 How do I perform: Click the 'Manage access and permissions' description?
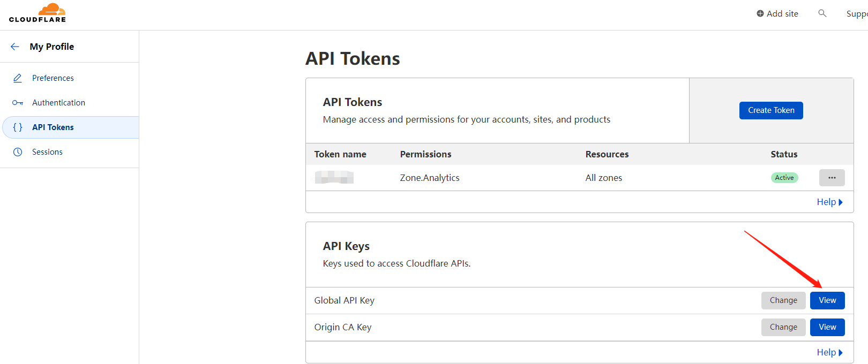tap(467, 119)
